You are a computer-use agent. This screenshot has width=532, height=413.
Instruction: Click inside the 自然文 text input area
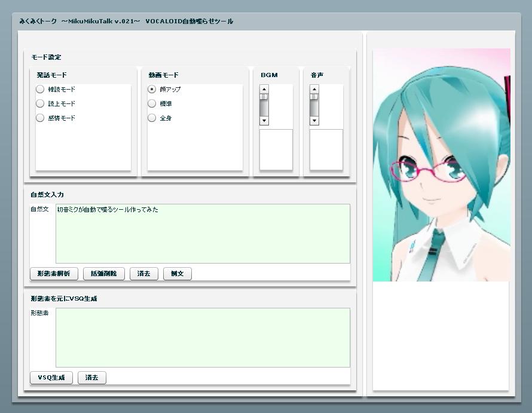[203, 234]
